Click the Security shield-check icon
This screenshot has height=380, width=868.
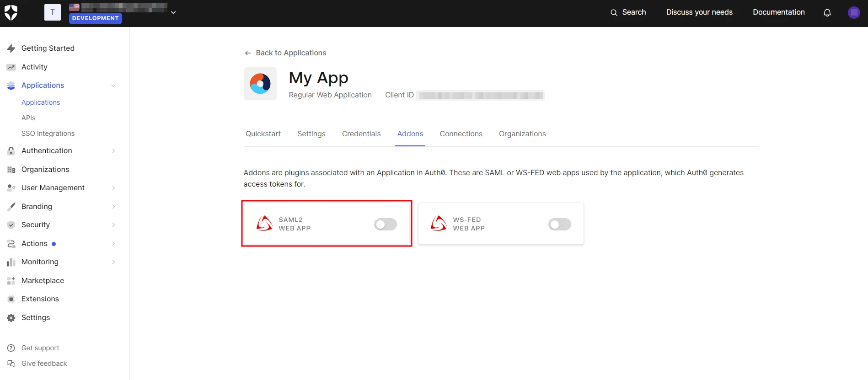click(x=11, y=225)
